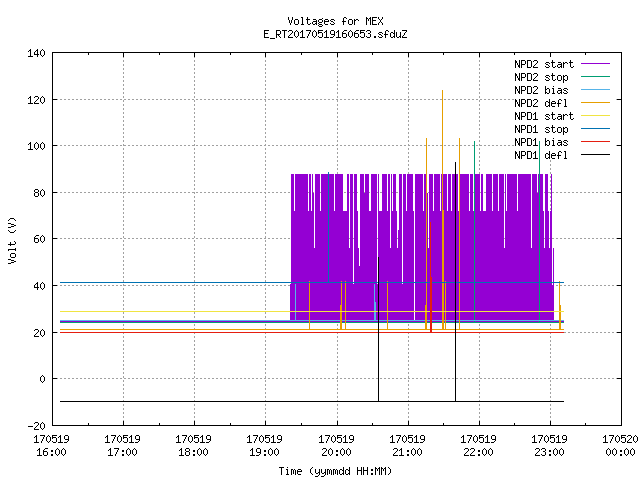Pick the black line sample beside NPD1 defl
The width and height of the screenshot is (640, 480).
(x=596, y=155)
